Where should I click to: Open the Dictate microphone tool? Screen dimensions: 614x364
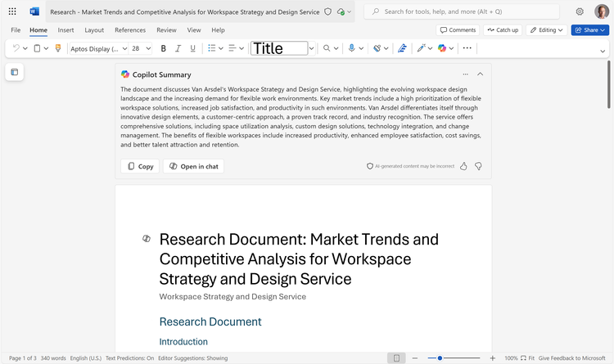point(351,48)
